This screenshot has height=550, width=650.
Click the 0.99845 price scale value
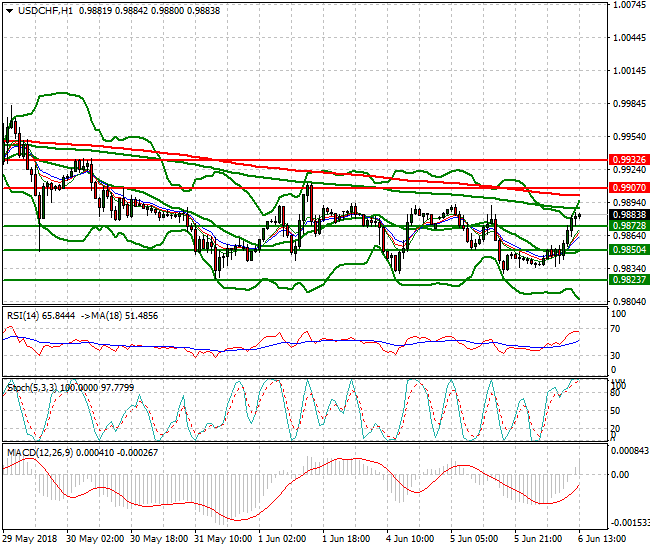coord(630,104)
